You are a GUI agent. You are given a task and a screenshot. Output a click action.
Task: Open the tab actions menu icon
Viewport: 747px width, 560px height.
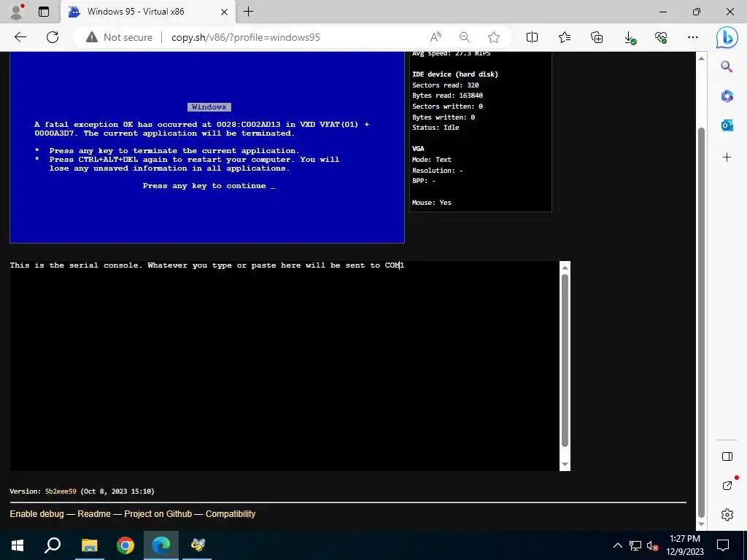pyautogui.click(x=44, y=12)
